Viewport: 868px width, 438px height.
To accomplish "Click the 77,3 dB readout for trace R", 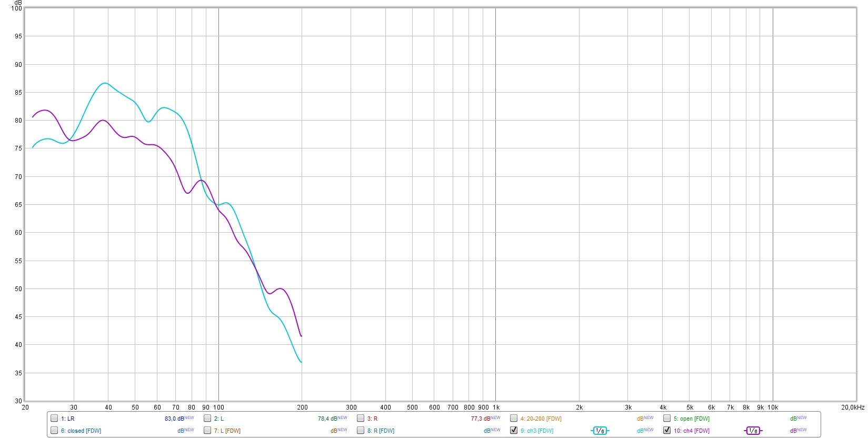I will pyautogui.click(x=481, y=419).
